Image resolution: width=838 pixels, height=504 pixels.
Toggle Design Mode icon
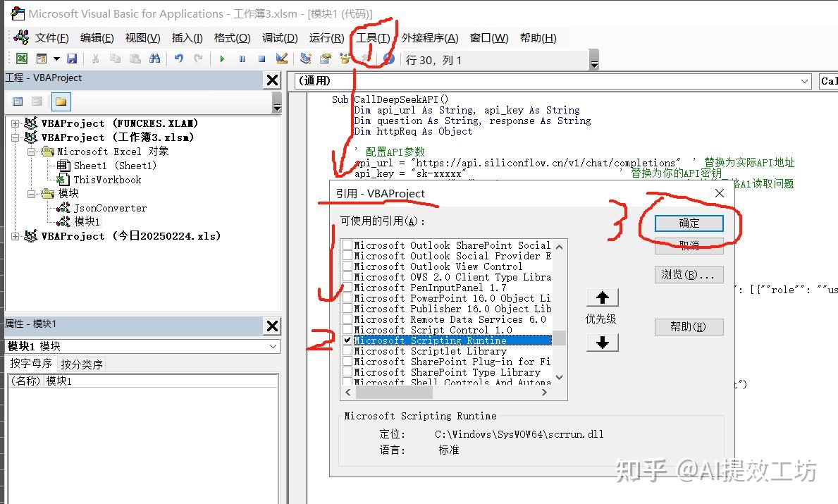point(282,59)
